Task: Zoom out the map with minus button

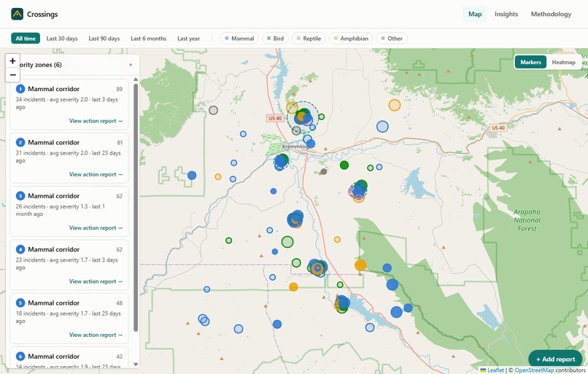Action: 12,75
